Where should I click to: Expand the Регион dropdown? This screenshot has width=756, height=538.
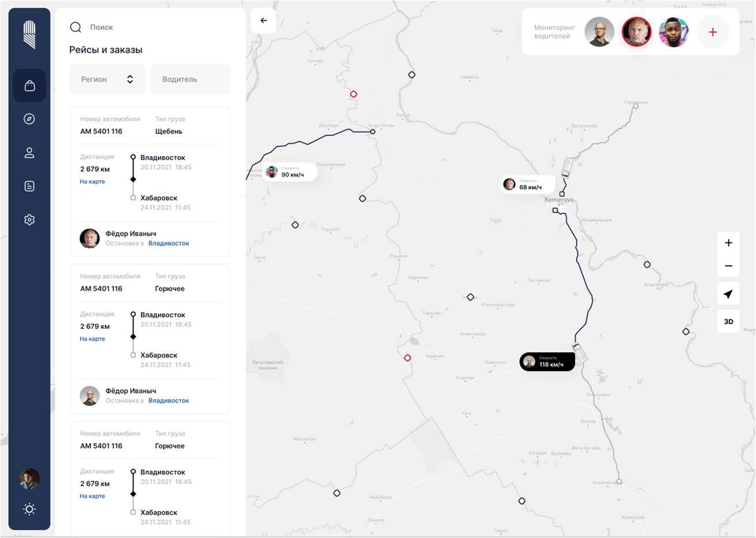pos(107,79)
